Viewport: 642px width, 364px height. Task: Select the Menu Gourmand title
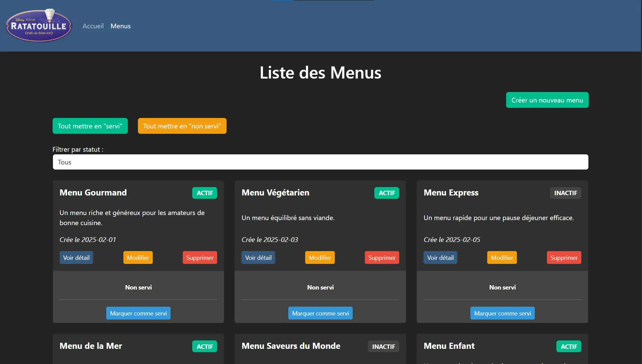point(93,192)
